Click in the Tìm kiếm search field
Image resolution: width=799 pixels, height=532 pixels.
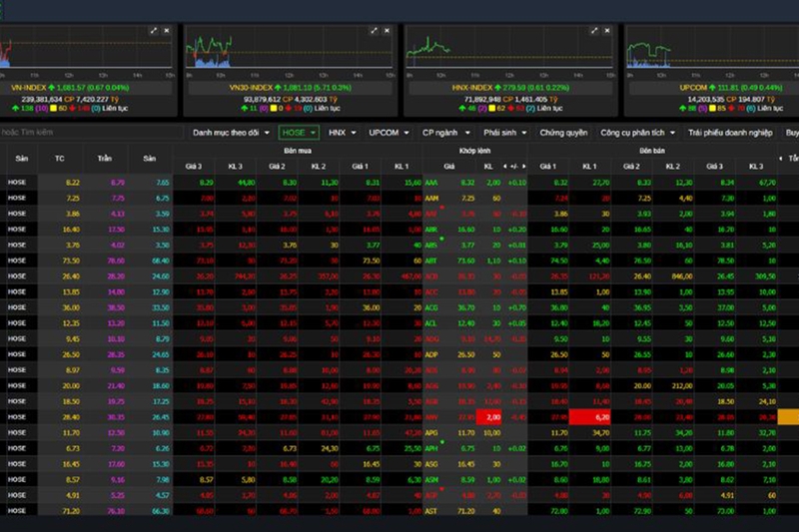(91, 133)
